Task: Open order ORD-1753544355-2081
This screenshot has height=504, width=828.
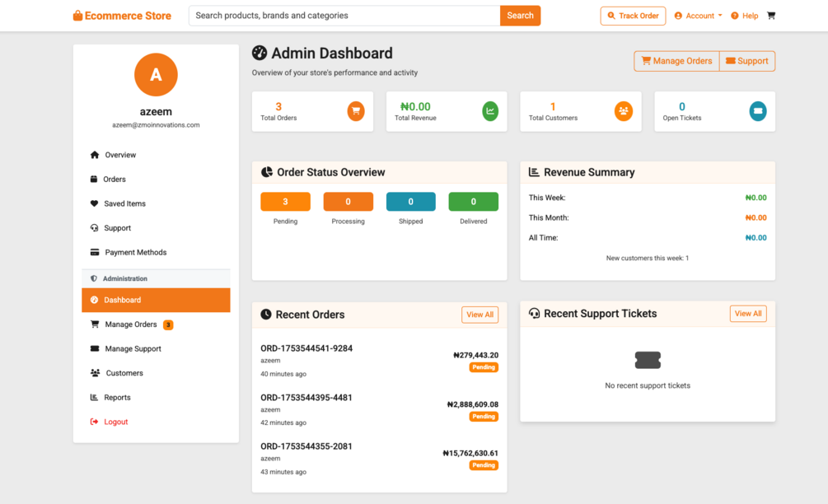Action: (306, 446)
